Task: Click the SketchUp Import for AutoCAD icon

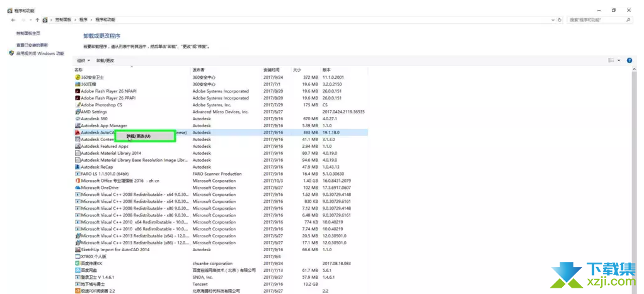Action: pos(78,250)
